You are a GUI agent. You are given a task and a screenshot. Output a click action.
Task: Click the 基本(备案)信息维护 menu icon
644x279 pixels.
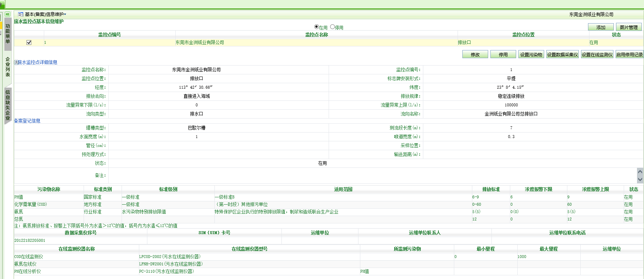tap(21, 14)
